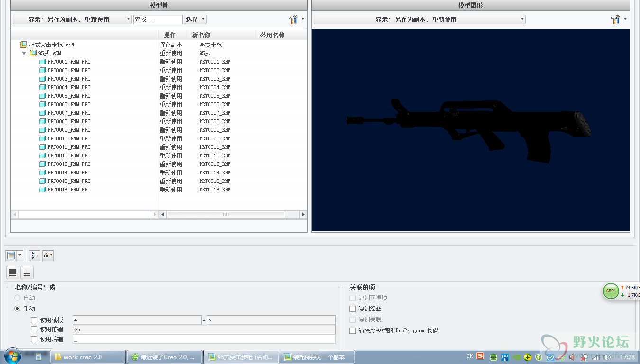Select the thin-lines list view icon
This screenshot has width=640, height=364.
pyautogui.click(x=27, y=273)
